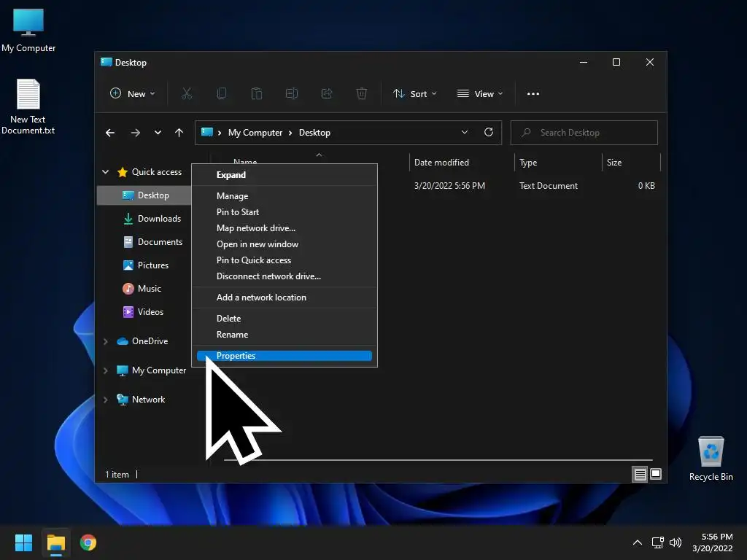This screenshot has width=747, height=560.
Task: Open the volume control in system tray
Action: [x=676, y=542]
